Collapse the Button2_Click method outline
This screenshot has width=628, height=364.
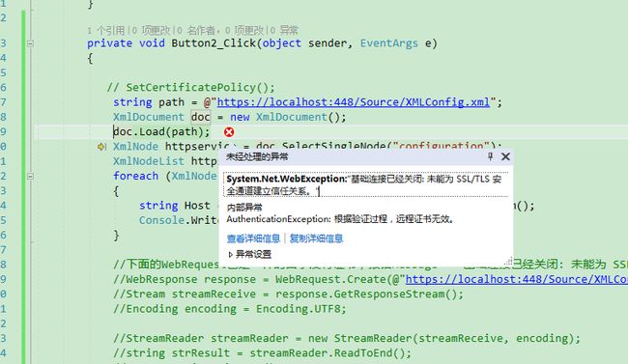pos(30,43)
